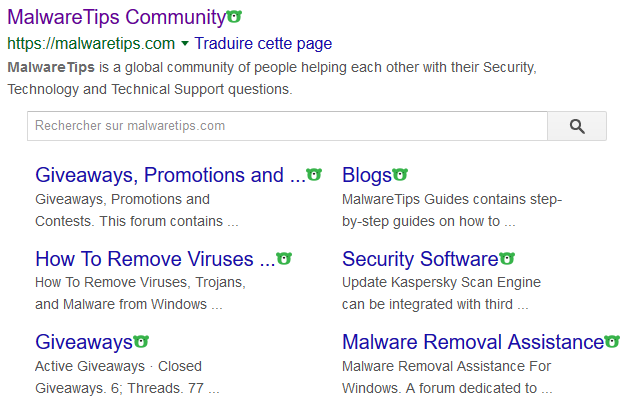
Task: Click the magnifying glass search button
Action: pos(577,126)
